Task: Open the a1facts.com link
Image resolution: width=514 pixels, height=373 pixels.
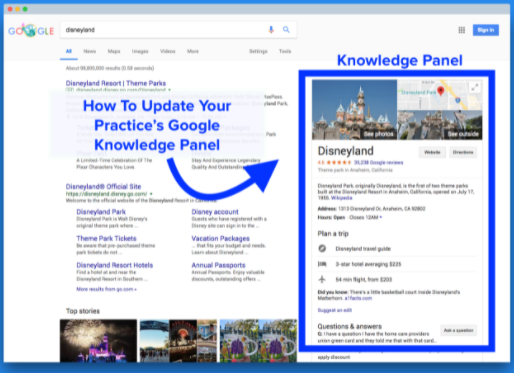Action: click(358, 298)
